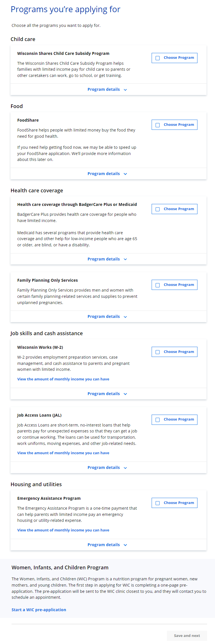Image resolution: width=215 pixels, height=644 pixels.
Task: Click the Save and next button
Action: click(x=187, y=636)
